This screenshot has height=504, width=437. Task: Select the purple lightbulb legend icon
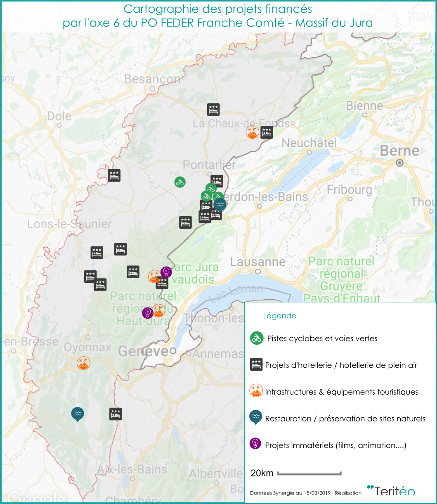256,444
